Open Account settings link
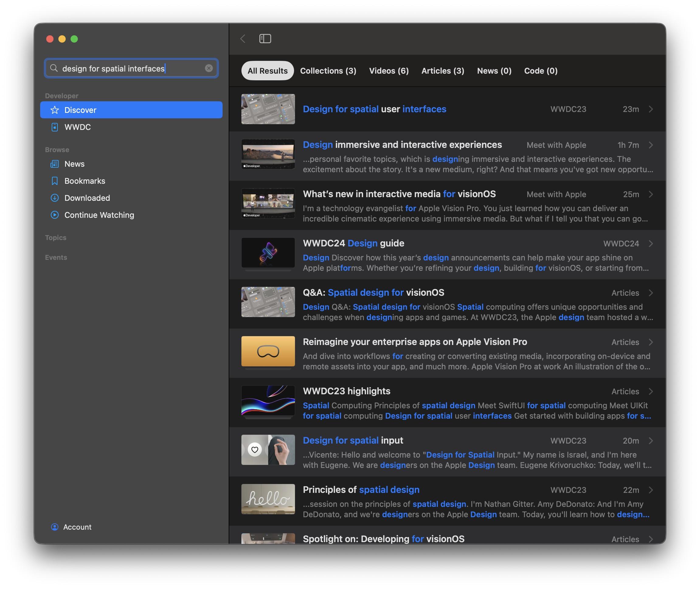Image resolution: width=700 pixels, height=589 pixels. click(77, 527)
